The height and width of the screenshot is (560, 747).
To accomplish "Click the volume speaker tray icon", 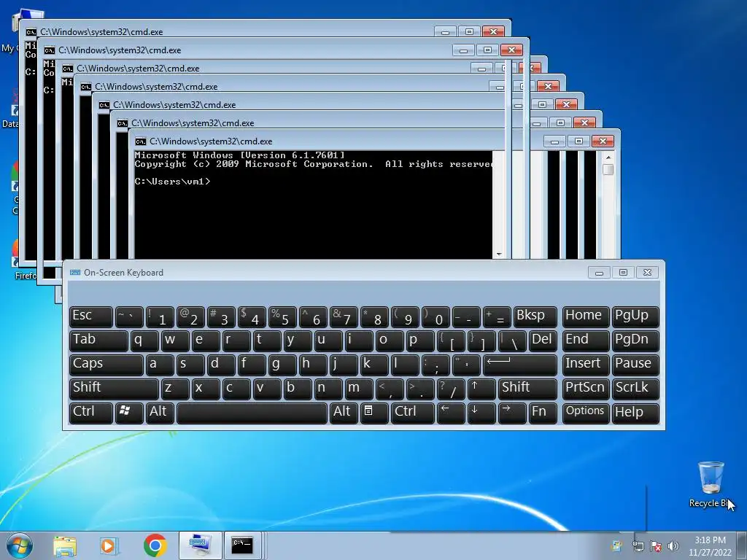I will tap(673, 547).
